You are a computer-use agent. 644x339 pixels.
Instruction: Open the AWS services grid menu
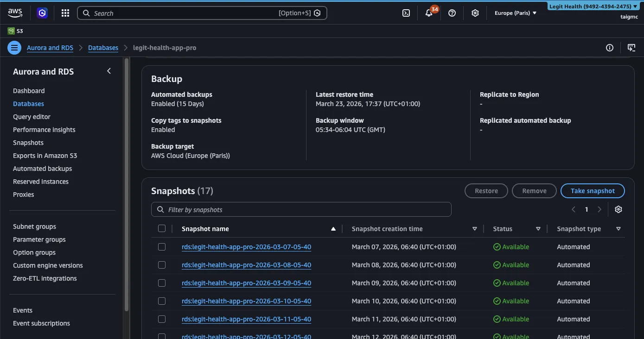[x=65, y=13]
